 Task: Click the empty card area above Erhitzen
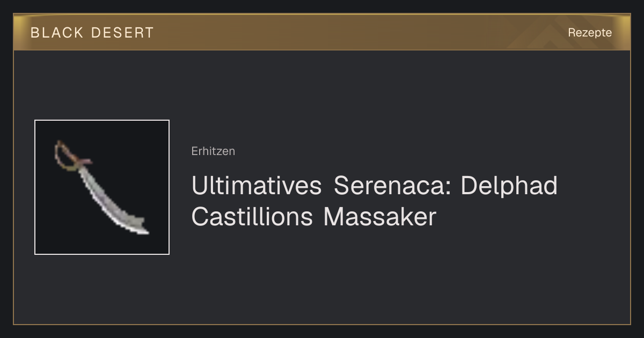(376, 97)
